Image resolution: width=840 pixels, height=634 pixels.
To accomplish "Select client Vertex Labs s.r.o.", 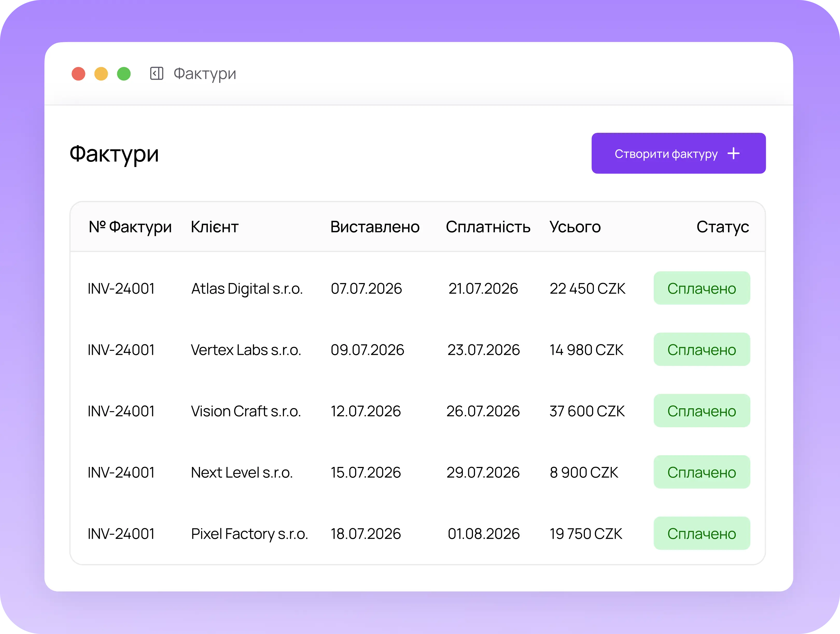I will click(246, 349).
